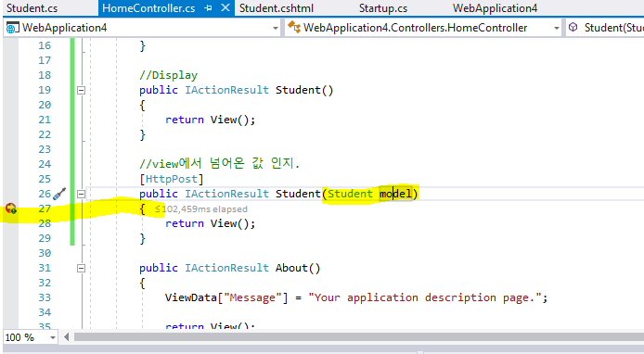Click the HttpPost attribute text
This screenshot has height=354, width=644.
click(x=172, y=179)
